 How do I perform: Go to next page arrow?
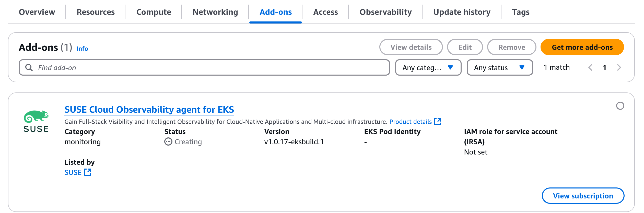619,67
